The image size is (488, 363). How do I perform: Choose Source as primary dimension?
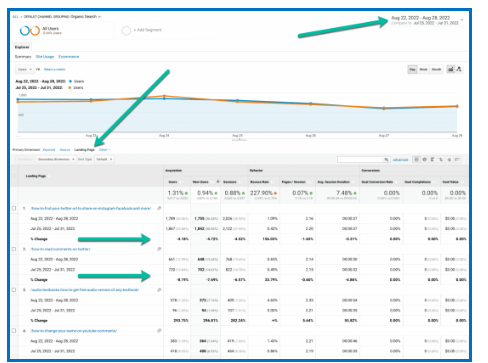pos(65,150)
